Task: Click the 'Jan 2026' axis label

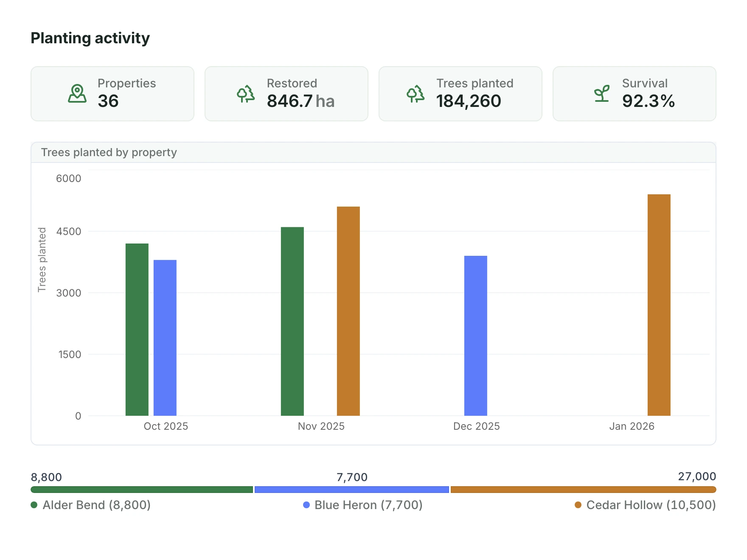Action: click(632, 426)
